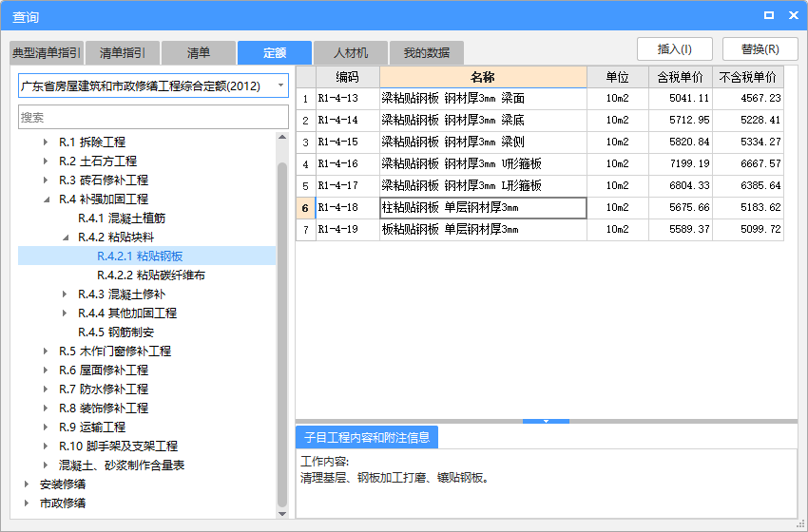Open the 人材机 tab
This screenshot has width=808, height=532.
(x=351, y=52)
